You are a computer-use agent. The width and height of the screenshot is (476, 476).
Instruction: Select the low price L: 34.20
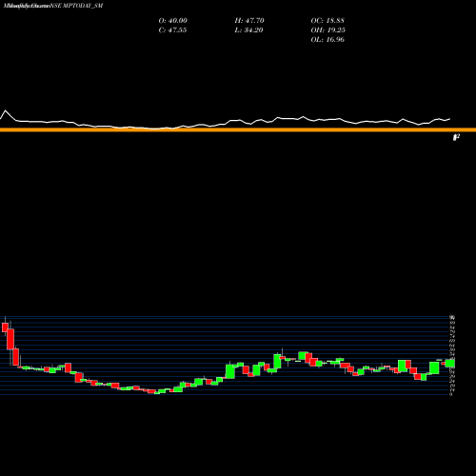point(248,30)
